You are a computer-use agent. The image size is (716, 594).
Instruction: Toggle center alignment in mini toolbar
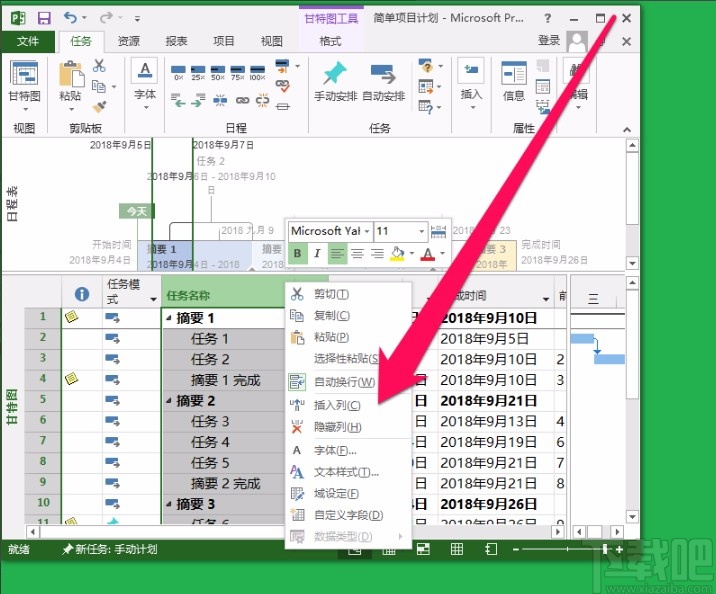click(x=357, y=253)
